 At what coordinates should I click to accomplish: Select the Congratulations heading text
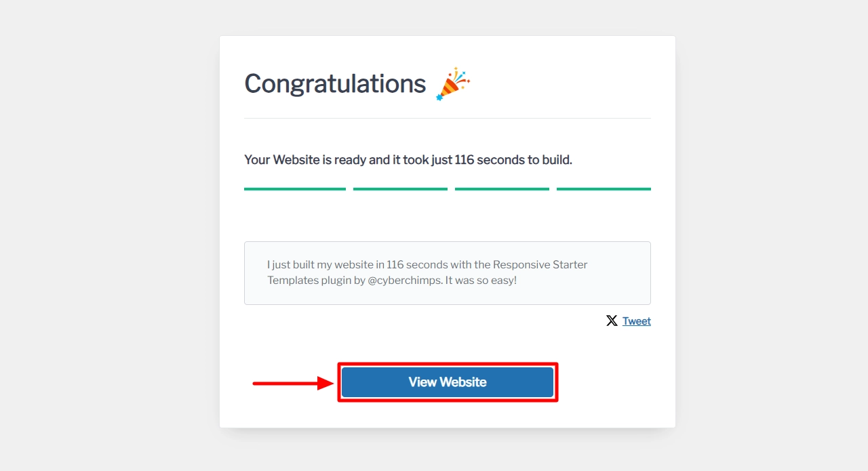pos(334,83)
